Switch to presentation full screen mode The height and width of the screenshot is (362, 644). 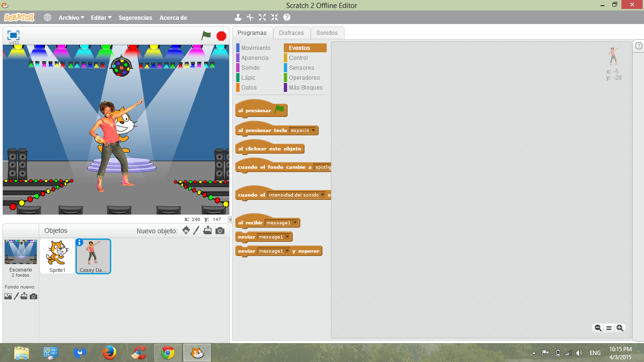tap(13, 34)
